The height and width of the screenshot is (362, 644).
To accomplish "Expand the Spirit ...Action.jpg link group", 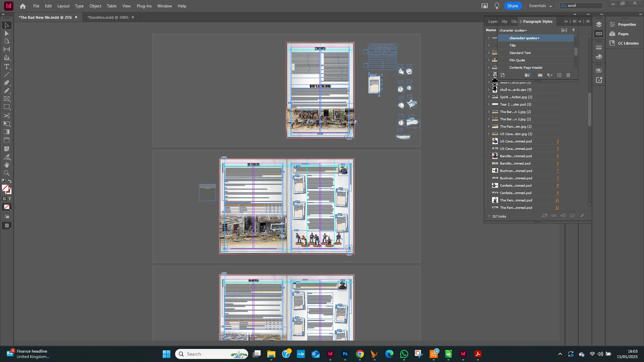I will coord(489,97).
